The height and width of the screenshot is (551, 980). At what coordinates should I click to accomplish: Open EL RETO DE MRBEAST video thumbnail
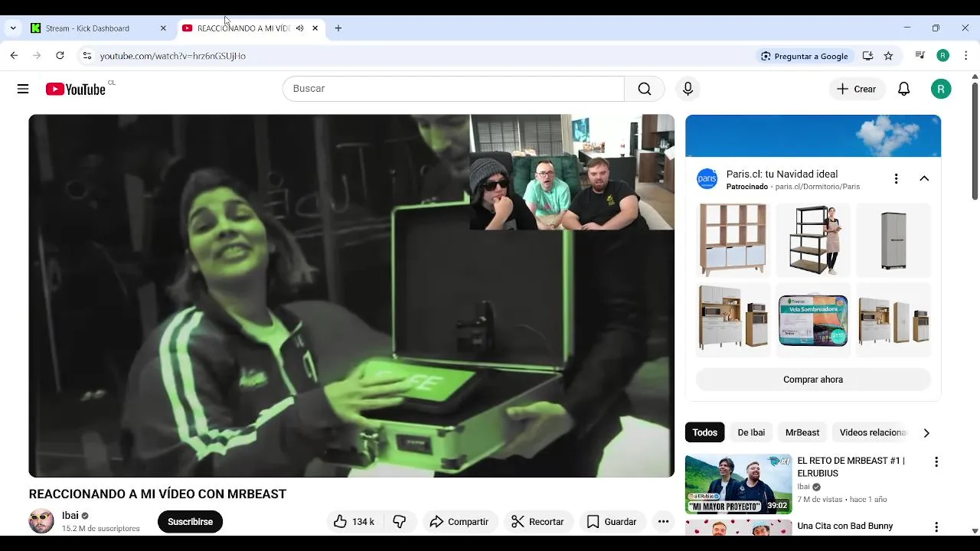click(738, 484)
